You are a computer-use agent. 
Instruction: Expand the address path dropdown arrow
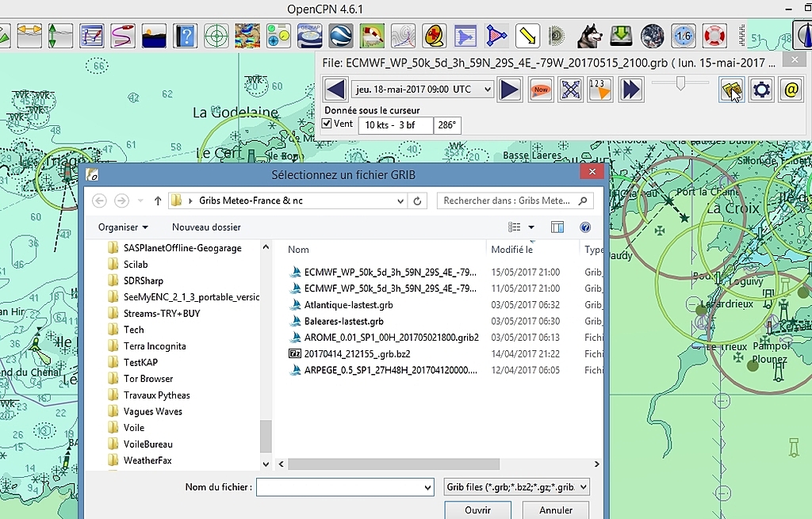[x=400, y=200]
